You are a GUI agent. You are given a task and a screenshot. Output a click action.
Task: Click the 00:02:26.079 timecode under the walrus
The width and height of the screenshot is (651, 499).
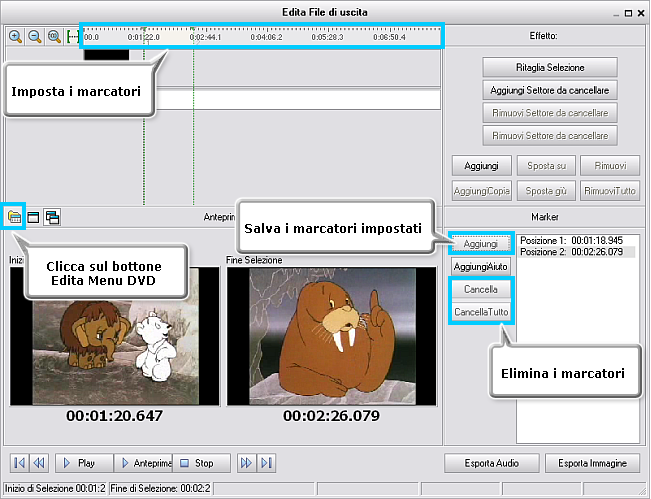coord(331,416)
